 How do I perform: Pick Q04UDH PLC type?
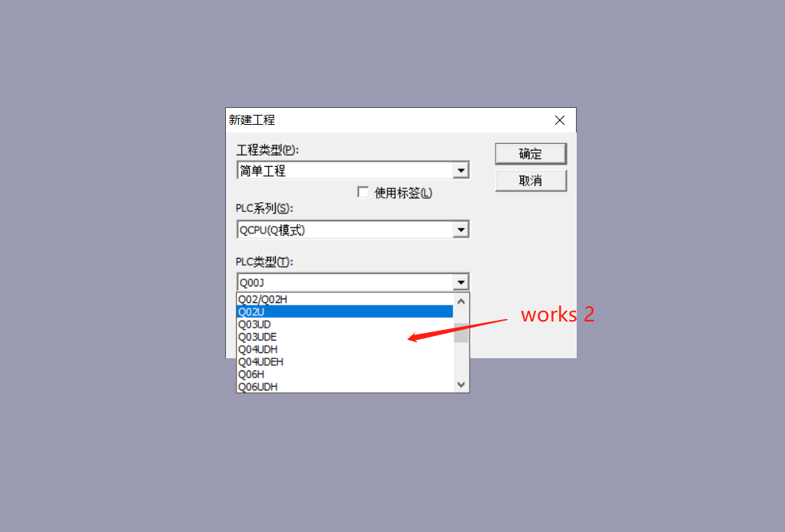(345, 349)
